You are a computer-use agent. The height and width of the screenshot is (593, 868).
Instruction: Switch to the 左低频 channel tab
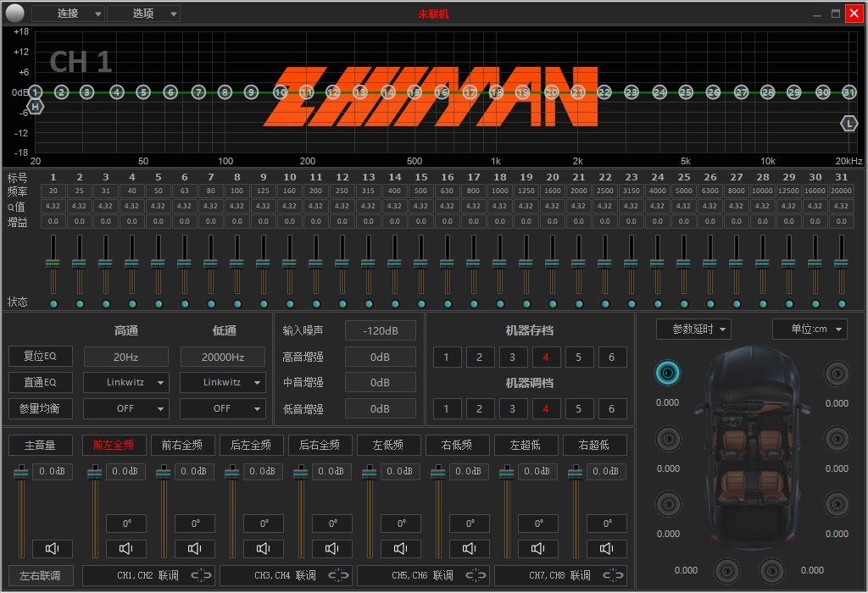[388, 445]
